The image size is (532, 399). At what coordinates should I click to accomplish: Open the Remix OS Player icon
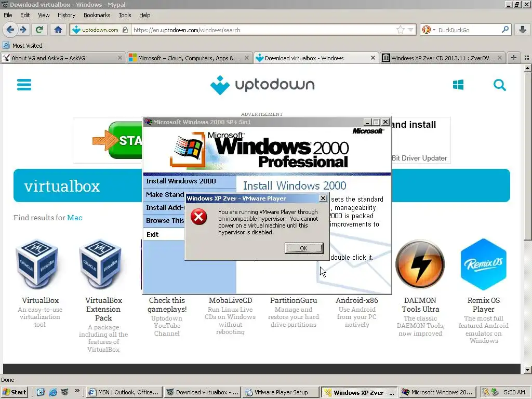click(x=484, y=264)
